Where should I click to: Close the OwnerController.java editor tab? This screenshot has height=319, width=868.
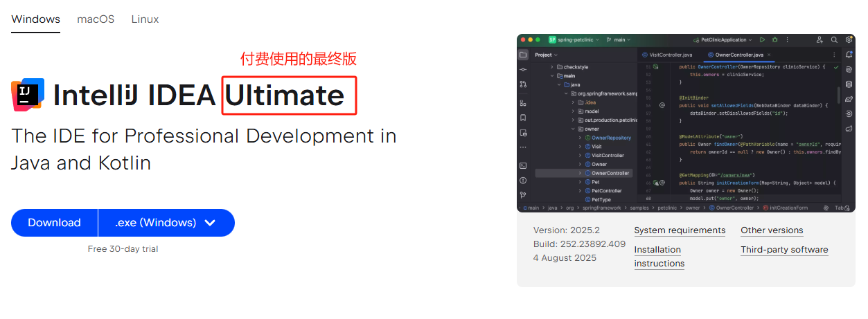point(769,55)
